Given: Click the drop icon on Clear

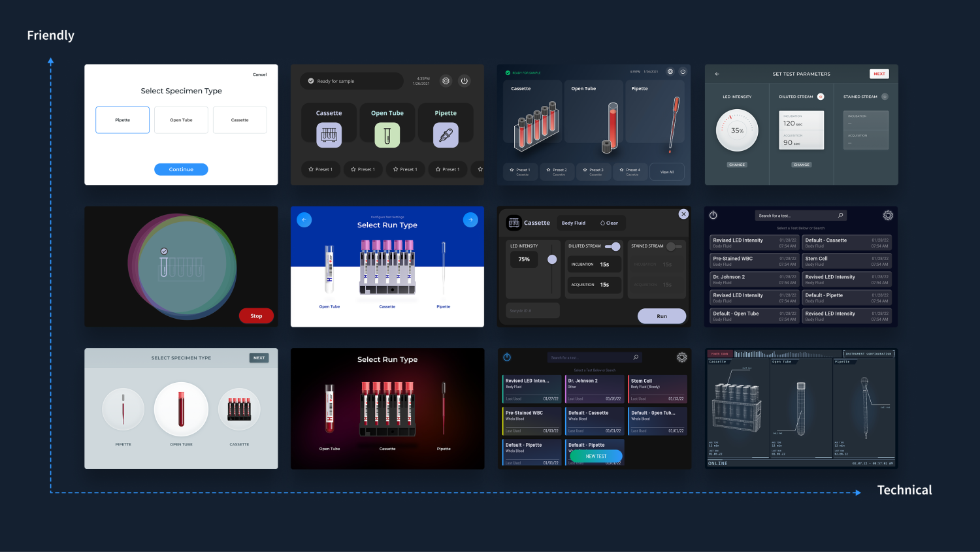Looking at the screenshot, I should tap(602, 223).
